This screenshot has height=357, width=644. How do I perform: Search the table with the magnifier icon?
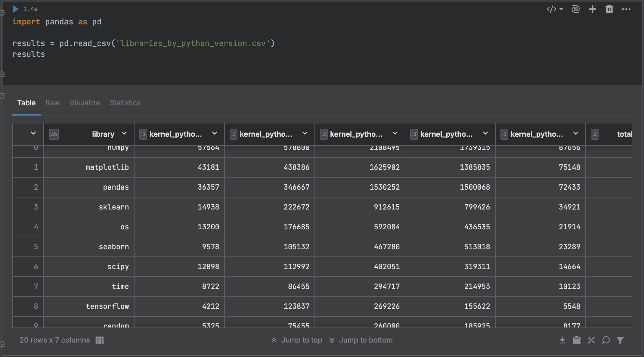coord(606,340)
